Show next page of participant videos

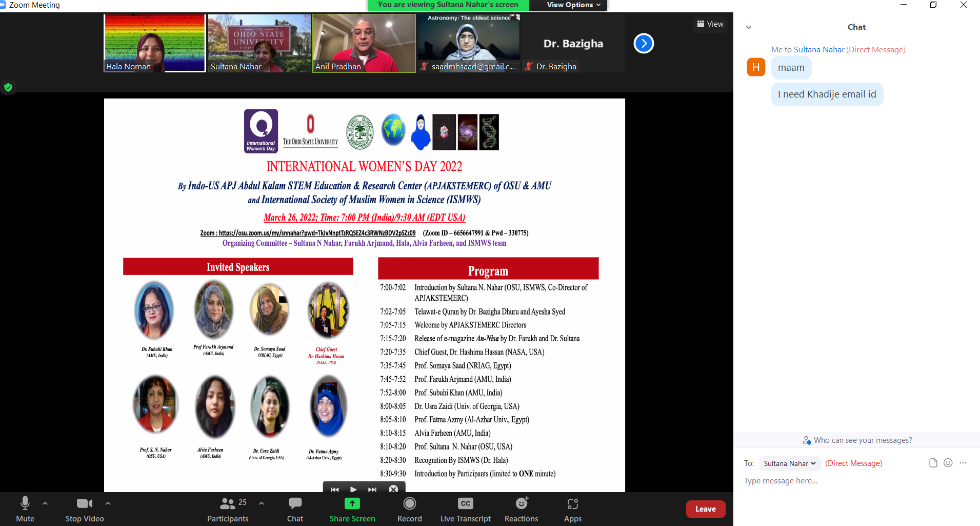[x=644, y=44]
